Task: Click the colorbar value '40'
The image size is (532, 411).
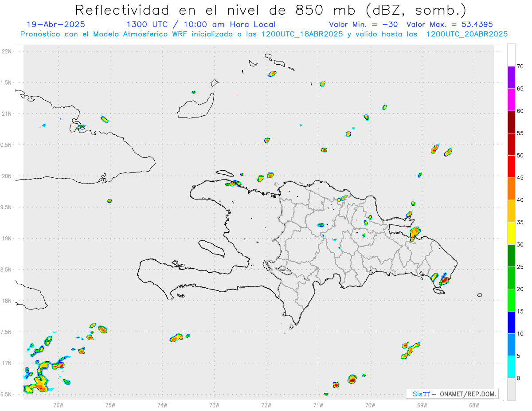Action: tap(520, 200)
